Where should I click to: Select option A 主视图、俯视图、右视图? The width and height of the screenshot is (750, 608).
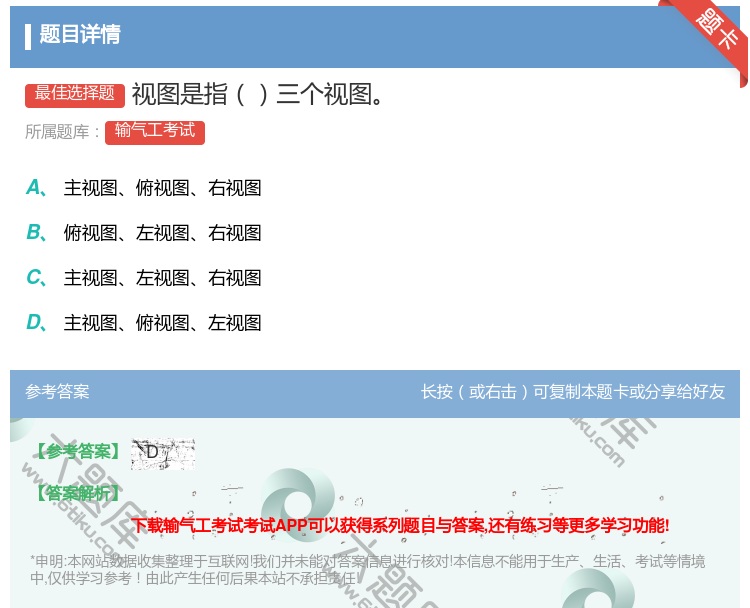pos(143,188)
